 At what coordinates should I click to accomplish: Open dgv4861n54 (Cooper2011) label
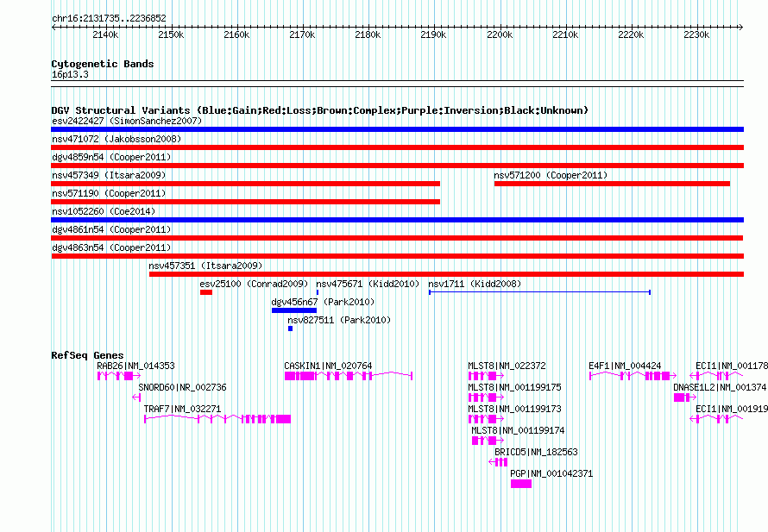[x=111, y=229]
